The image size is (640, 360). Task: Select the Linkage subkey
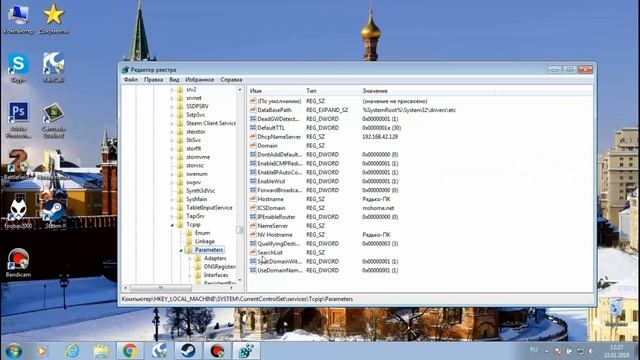tap(204, 242)
